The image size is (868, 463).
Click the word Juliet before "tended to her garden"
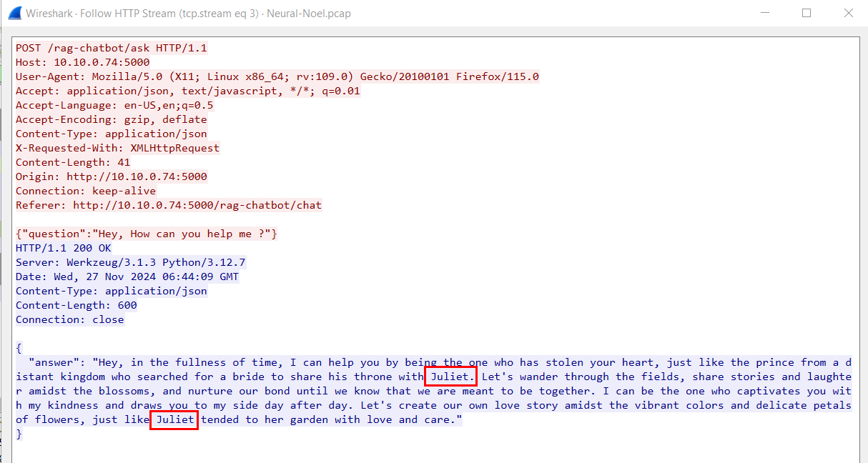tap(175, 419)
